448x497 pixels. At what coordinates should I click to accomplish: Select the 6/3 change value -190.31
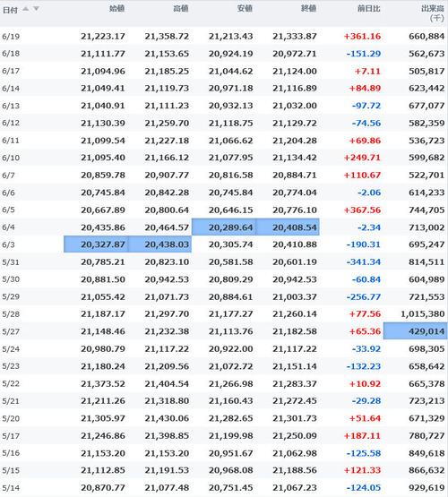[x=364, y=244]
